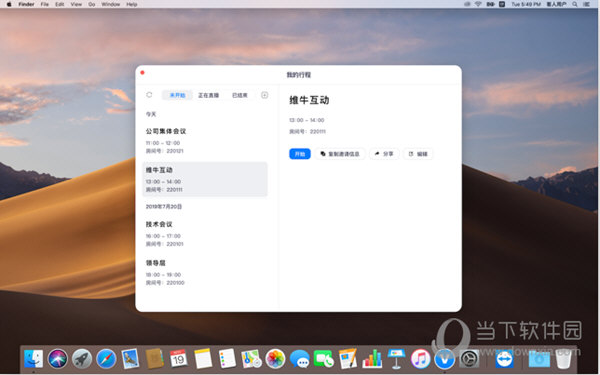Screen dimensions: 600x375
Task: Open Spotlight search magnifier in menu bar
Action: [575, 4]
